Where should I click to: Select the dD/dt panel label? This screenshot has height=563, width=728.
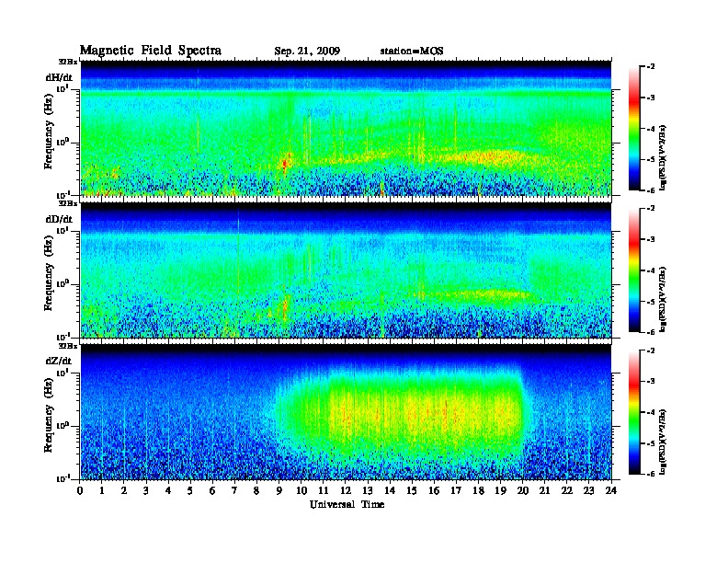tap(59, 219)
